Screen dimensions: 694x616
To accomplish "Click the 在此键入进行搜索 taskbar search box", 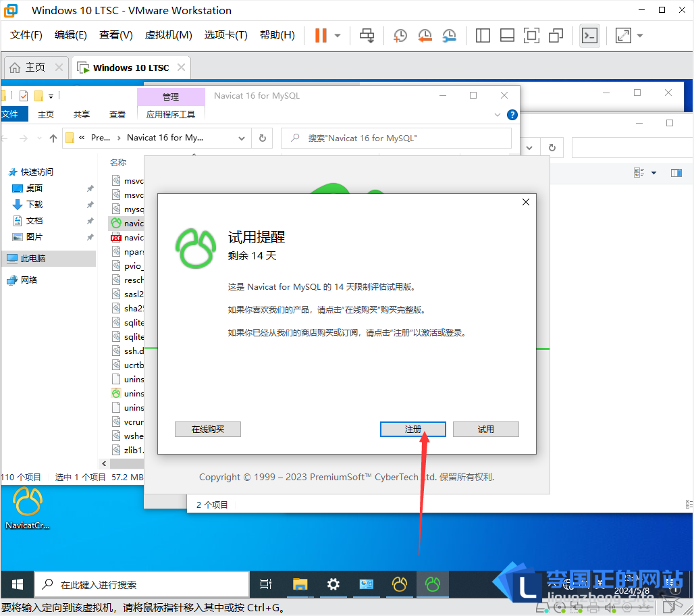I will pos(142,584).
